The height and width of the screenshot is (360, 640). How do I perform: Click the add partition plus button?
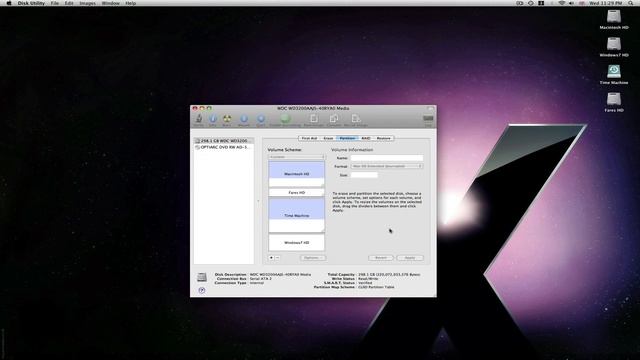(x=271, y=258)
